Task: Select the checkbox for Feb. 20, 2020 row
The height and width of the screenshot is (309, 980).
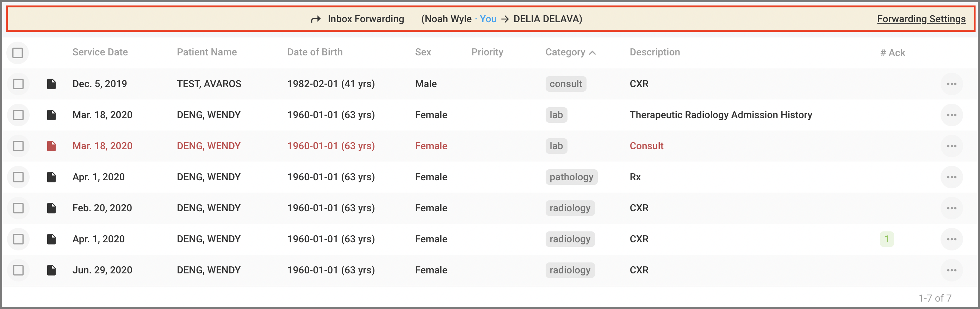Action: coord(18,208)
